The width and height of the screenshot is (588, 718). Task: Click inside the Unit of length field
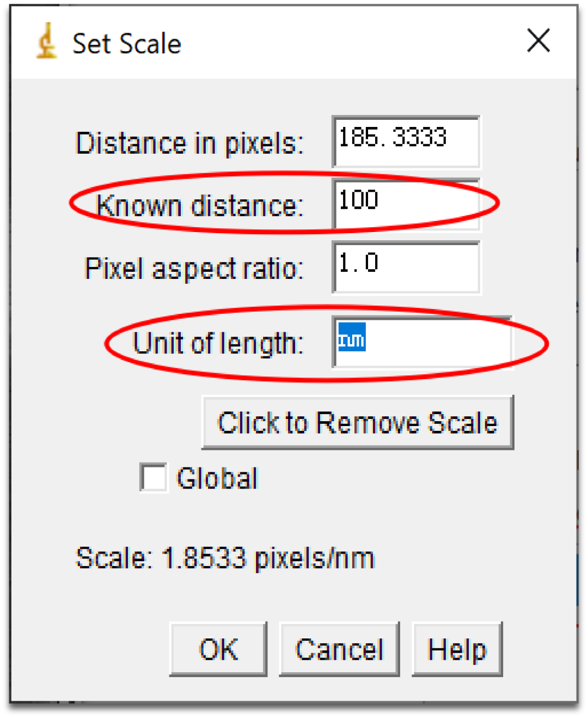coord(422,343)
